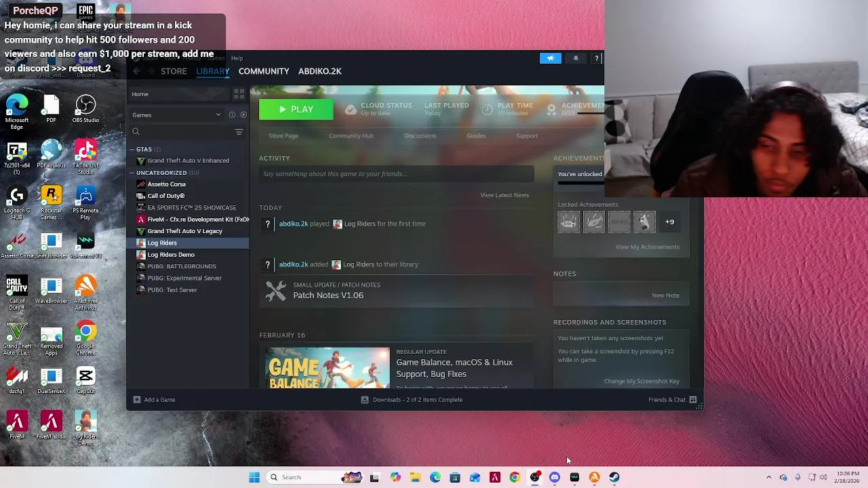
Task: Select FiveM Cfx.re Development Kit entry
Action: (x=193, y=220)
